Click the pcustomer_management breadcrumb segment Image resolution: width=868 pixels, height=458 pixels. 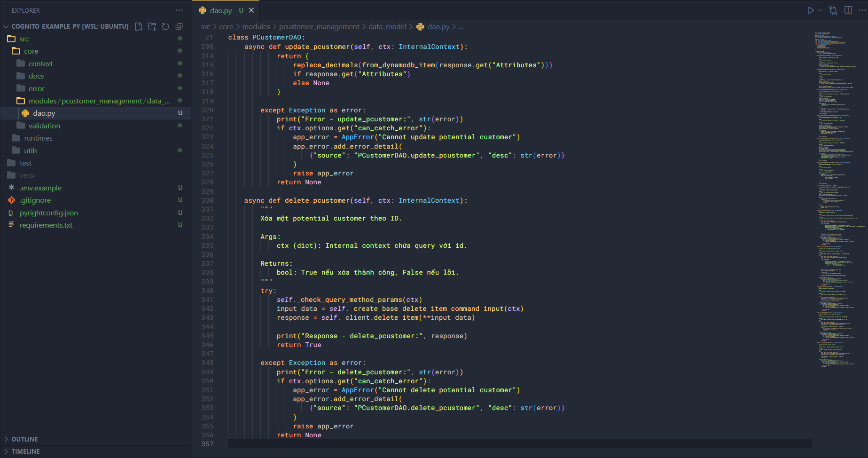click(319, 27)
